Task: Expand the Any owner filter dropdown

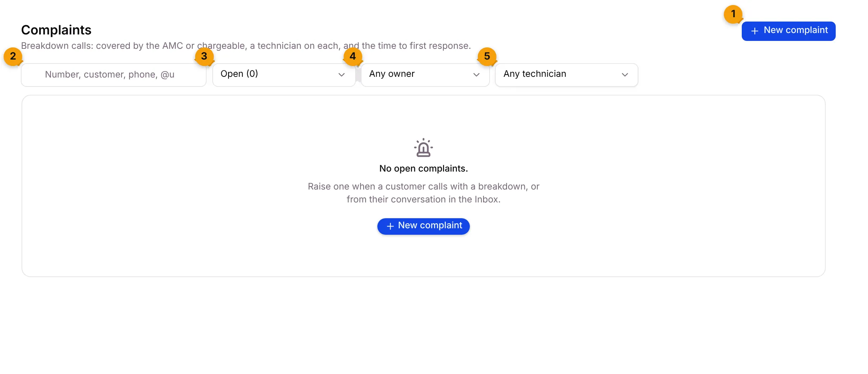Action: tap(425, 75)
